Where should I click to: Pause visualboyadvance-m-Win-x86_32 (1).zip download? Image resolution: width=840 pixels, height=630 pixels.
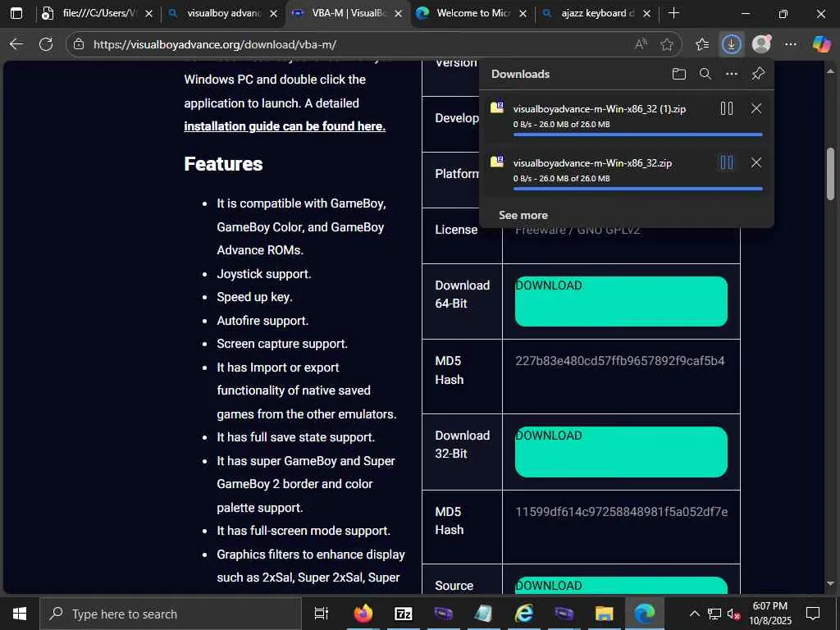727,108
